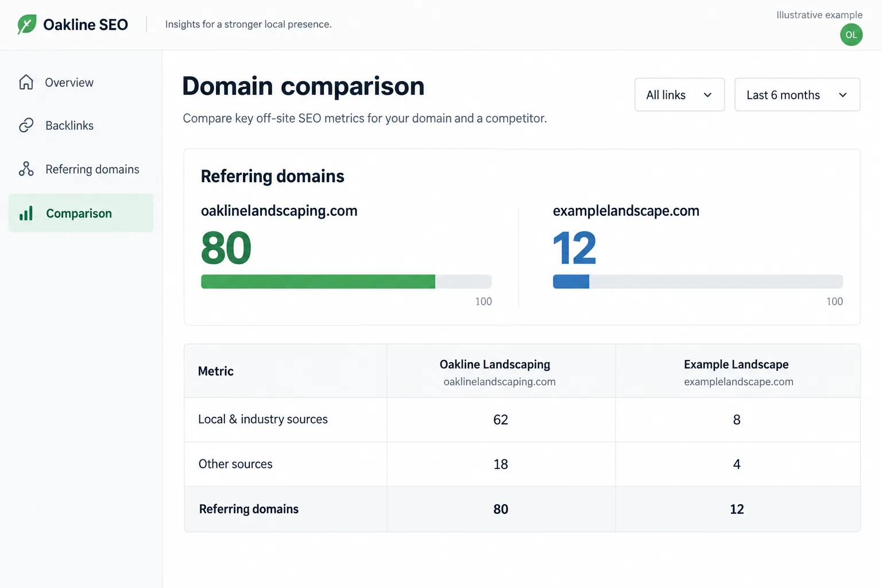Click the Other sources row label
The height and width of the screenshot is (588, 882).
pyautogui.click(x=235, y=464)
